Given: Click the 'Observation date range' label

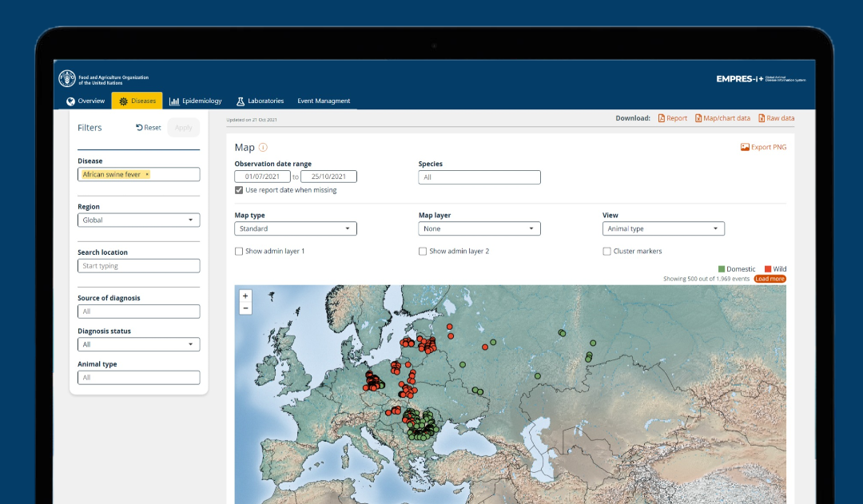Looking at the screenshot, I should tap(273, 164).
